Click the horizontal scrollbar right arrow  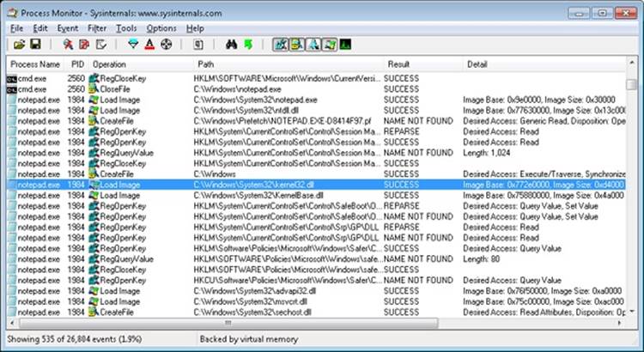[620, 323]
